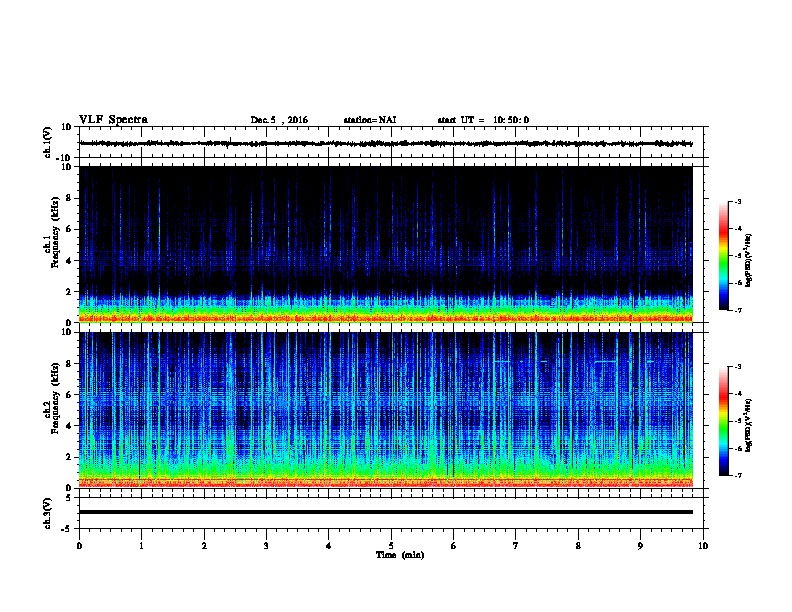Click the red low-frequency band in ch.2 spectrogram
Viewport: 792px width, 612px height.
pyautogui.click(x=386, y=482)
